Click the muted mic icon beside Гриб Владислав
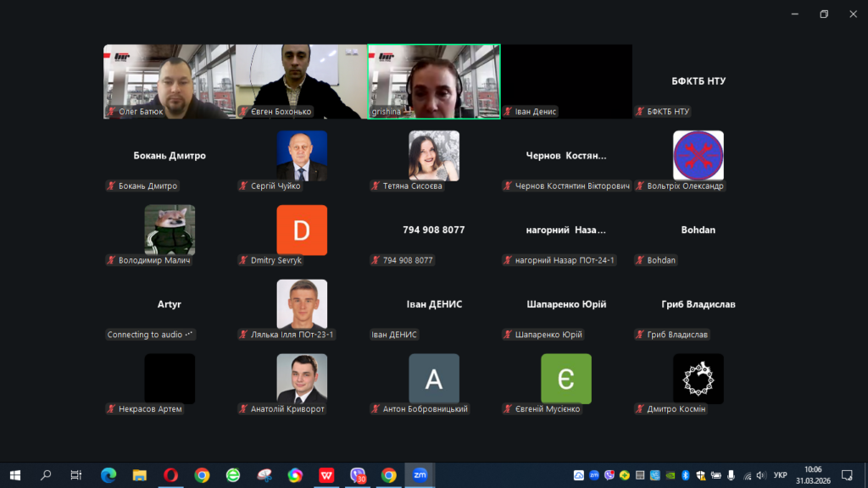Viewport: 868px width, 488px height. pyautogui.click(x=640, y=335)
